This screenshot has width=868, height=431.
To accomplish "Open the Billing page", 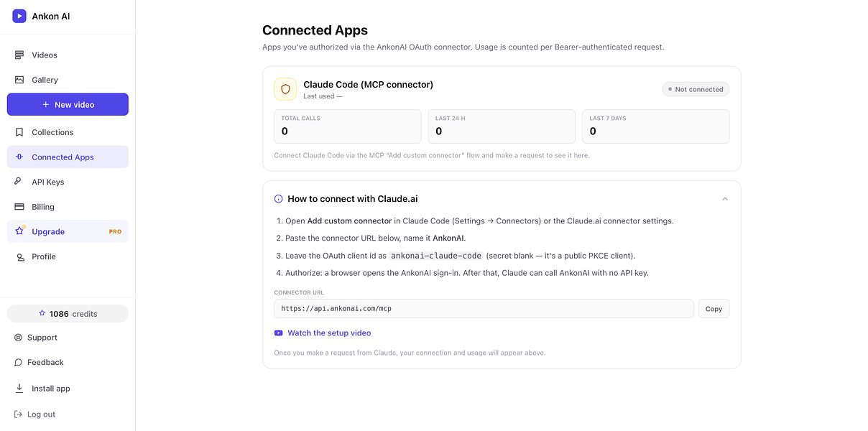I will click(68, 207).
